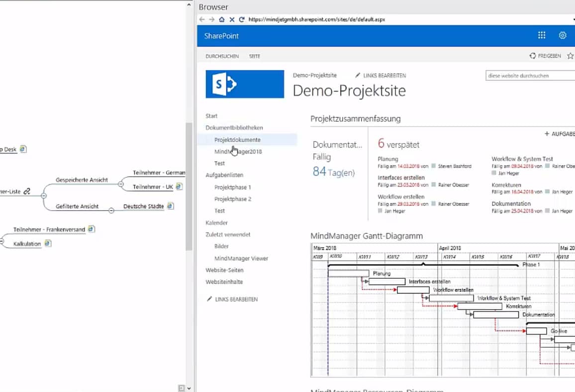The width and height of the screenshot is (575, 392).
Task: Open the Office 365 app launcher grid
Action: 541,35
